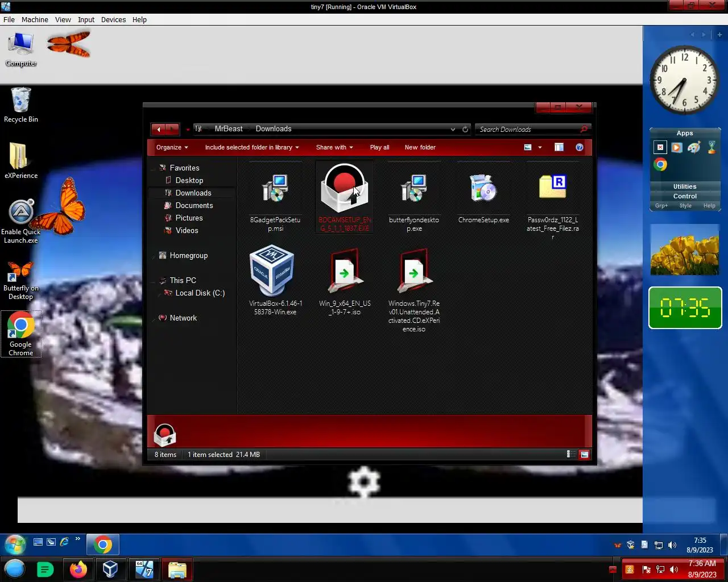Open Explorer help question mark icon
The width and height of the screenshot is (728, 582).
tap(580, 147)
